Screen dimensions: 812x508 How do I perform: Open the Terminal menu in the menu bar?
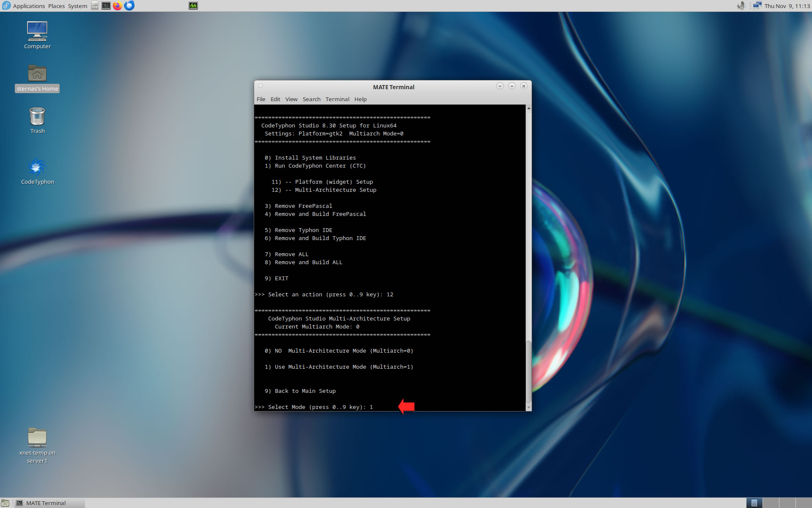tap(337, 99)
